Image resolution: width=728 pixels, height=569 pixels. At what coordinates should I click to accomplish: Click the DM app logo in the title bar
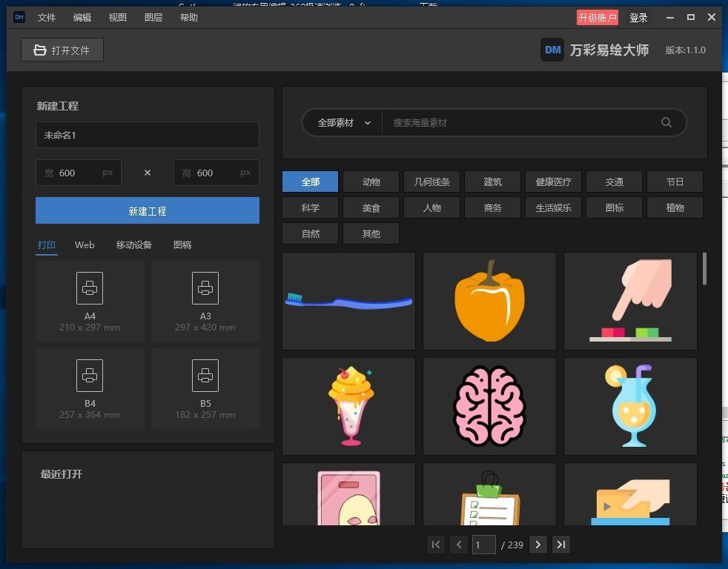[19, 18]
